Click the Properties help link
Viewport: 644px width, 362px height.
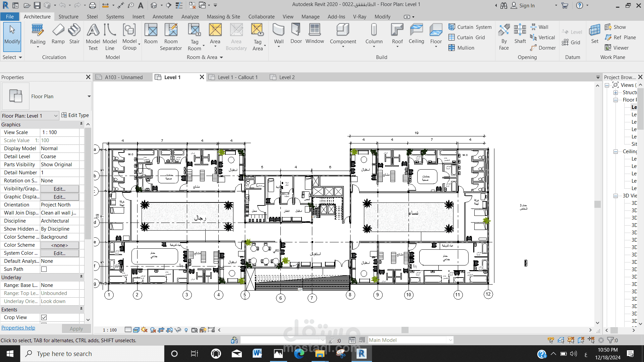(18, 328)
